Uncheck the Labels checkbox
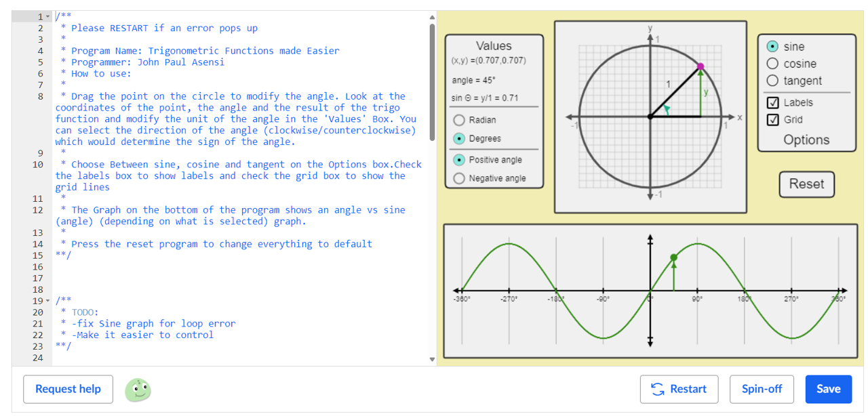 (x=772, y=103)
